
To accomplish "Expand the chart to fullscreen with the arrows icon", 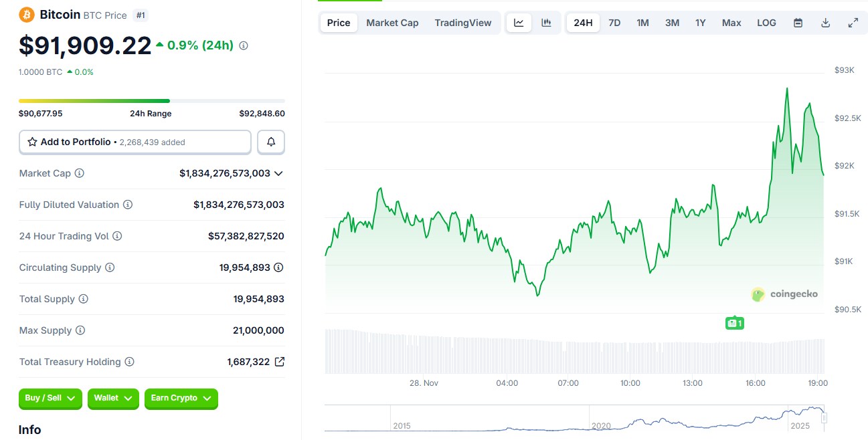I will pyautogui.click(x=853, y=22).
